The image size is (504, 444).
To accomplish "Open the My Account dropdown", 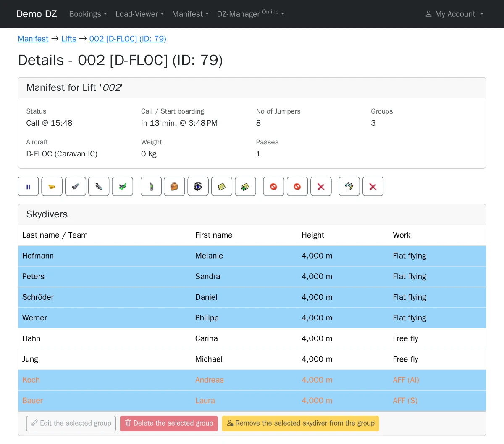I will [x=454, y=14].
